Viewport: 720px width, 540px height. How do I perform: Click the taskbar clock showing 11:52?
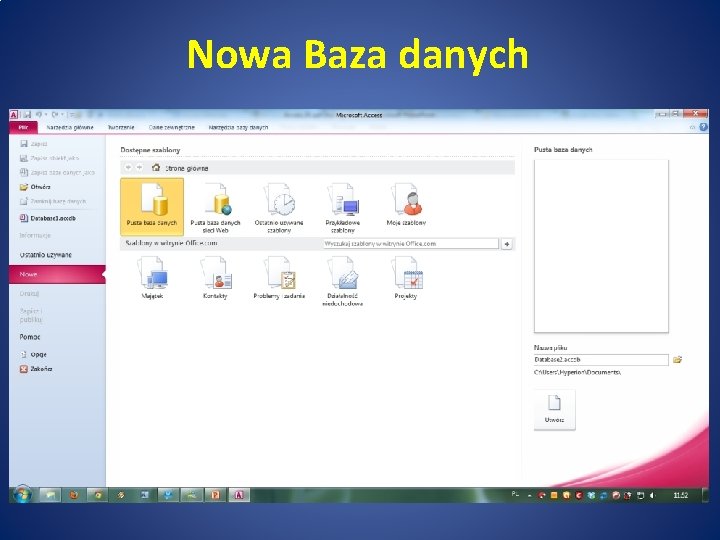click(681, 495)
